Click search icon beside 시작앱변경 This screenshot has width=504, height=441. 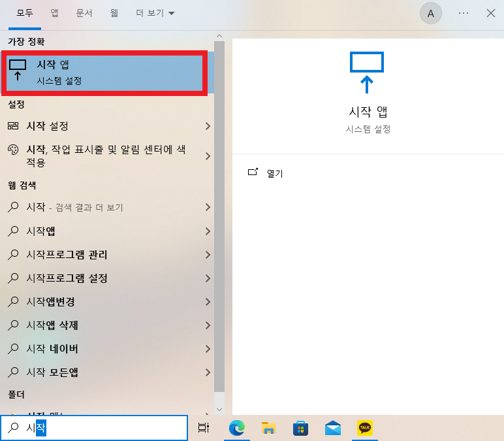13,301
